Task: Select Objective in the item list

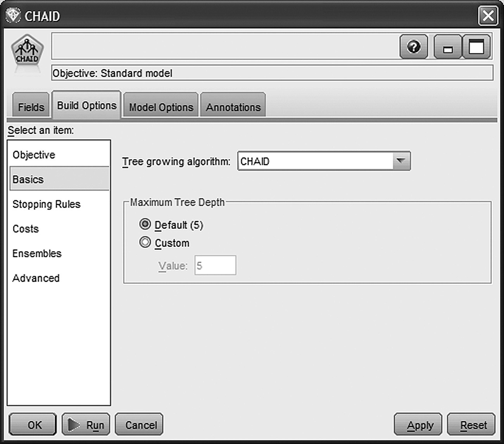Action: pyautogui.click(x=59, y=155)
